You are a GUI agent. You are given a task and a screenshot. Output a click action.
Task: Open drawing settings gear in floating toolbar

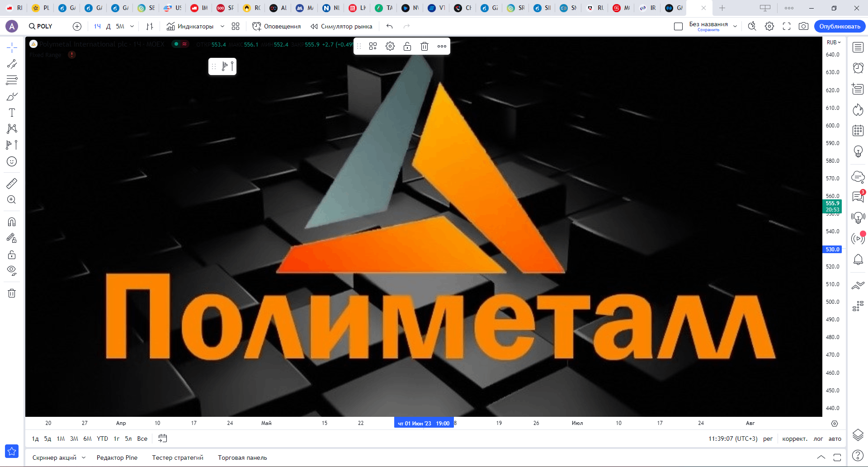390,46
